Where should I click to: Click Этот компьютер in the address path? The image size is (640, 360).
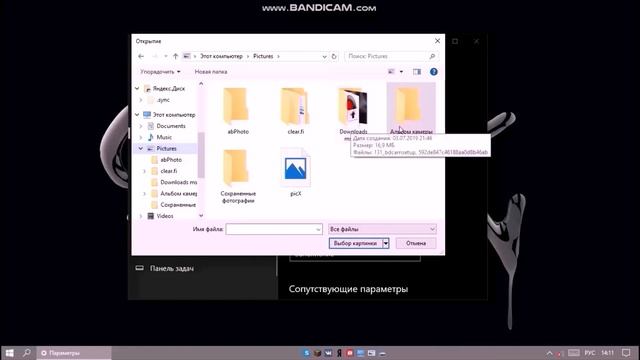point(221,56)
